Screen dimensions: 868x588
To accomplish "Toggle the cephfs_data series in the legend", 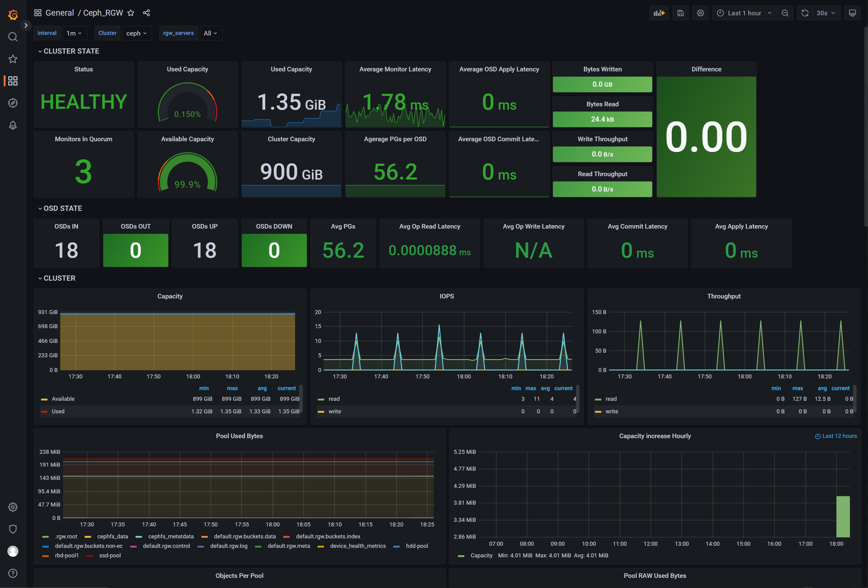I will coord(112,537).
